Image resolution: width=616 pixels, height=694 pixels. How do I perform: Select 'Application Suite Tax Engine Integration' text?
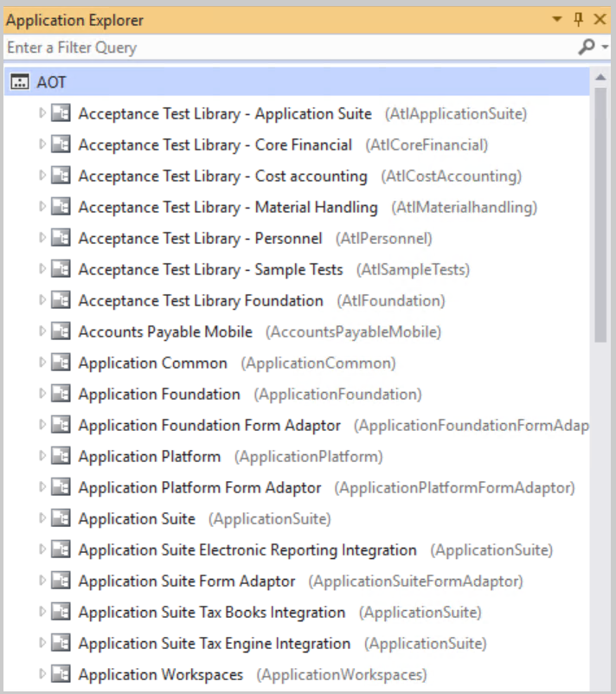point(215,643)
